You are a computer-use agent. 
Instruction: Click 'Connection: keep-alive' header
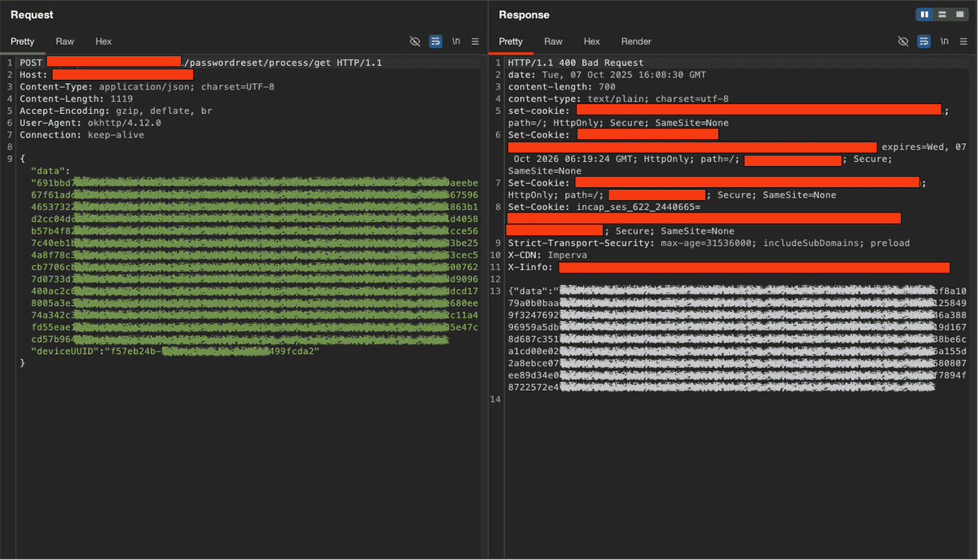point(81,135)
